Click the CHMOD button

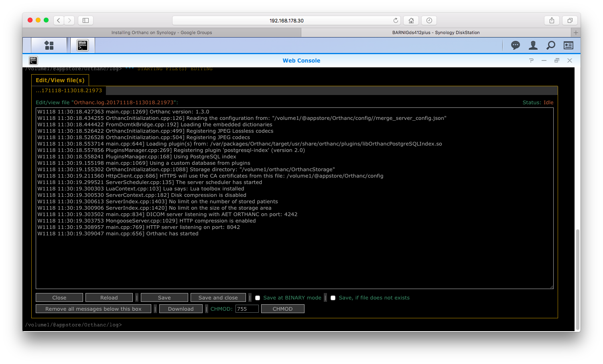[x=283, y=309]
